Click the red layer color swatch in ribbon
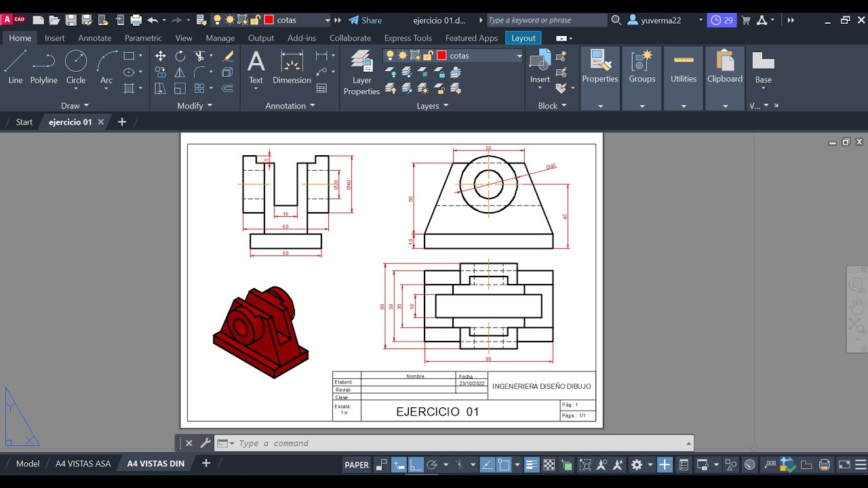The width and height of the screenshot is (868, 488). pos(441,56)
